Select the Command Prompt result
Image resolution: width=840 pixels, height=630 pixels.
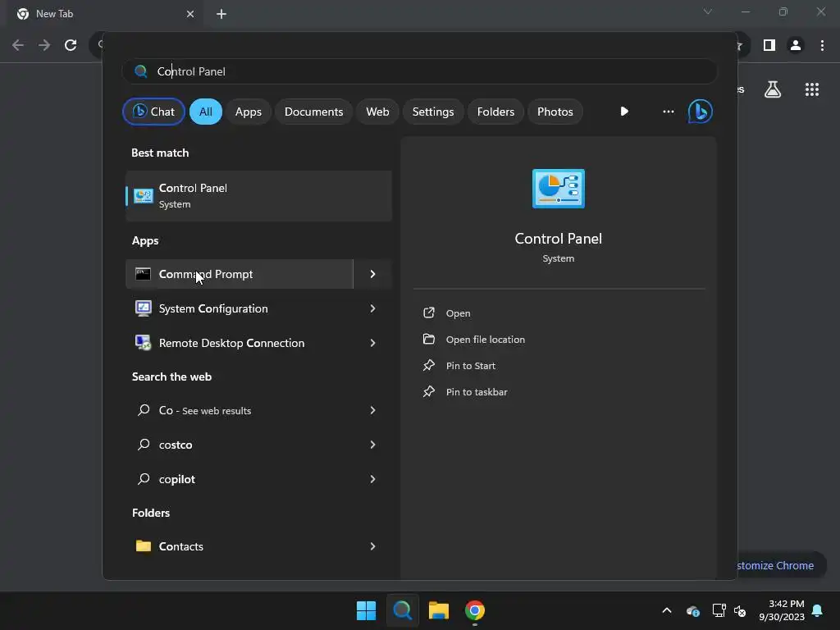(240, 274)
